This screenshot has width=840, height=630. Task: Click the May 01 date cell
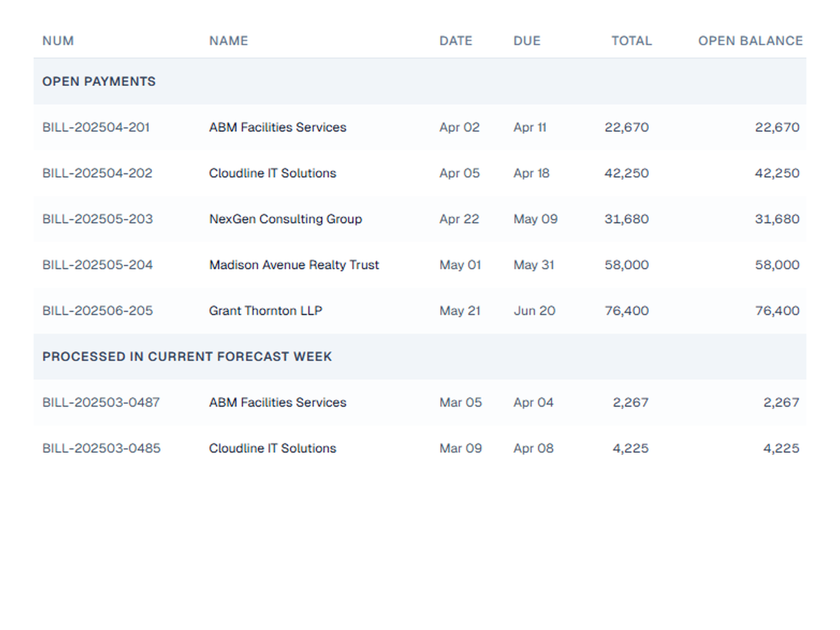point(460,265)
